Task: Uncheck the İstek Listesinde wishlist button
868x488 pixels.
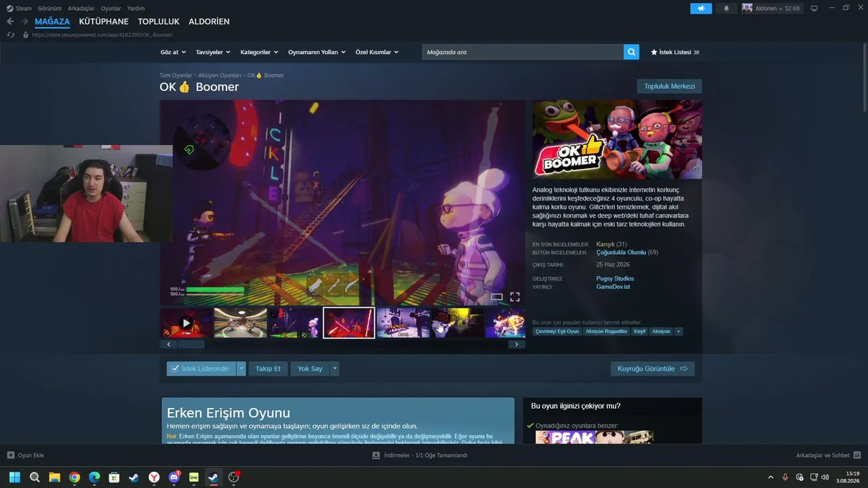Action: tap(201, 369)
